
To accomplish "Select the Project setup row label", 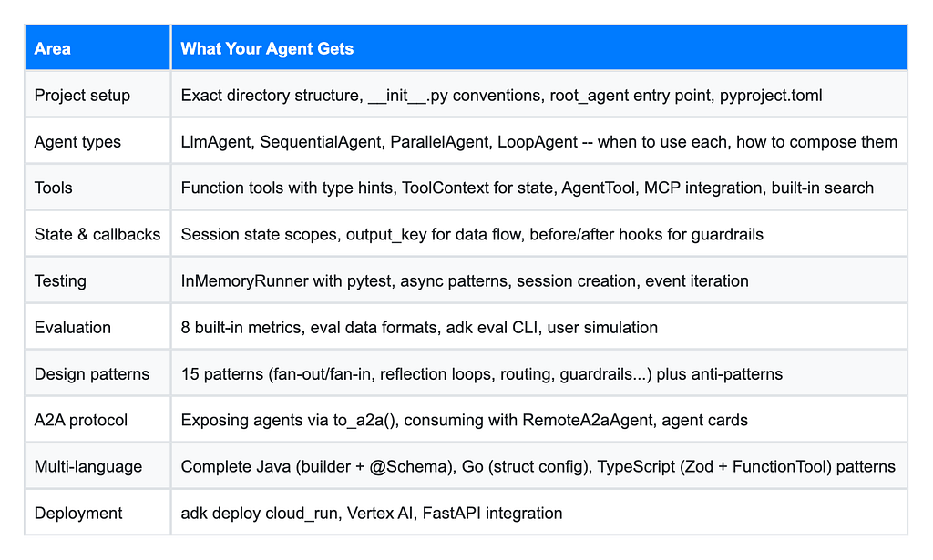I will coord(82,95).
